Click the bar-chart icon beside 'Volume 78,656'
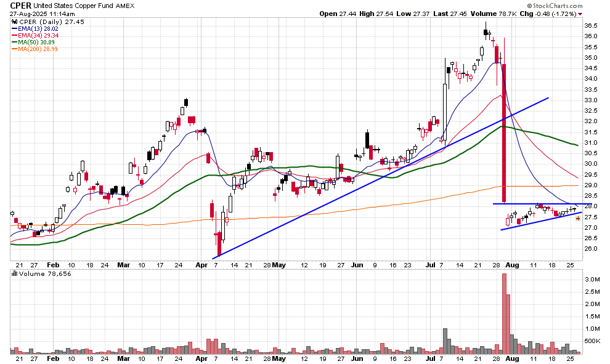Screen dimensions: 610x364 [15, 273]
